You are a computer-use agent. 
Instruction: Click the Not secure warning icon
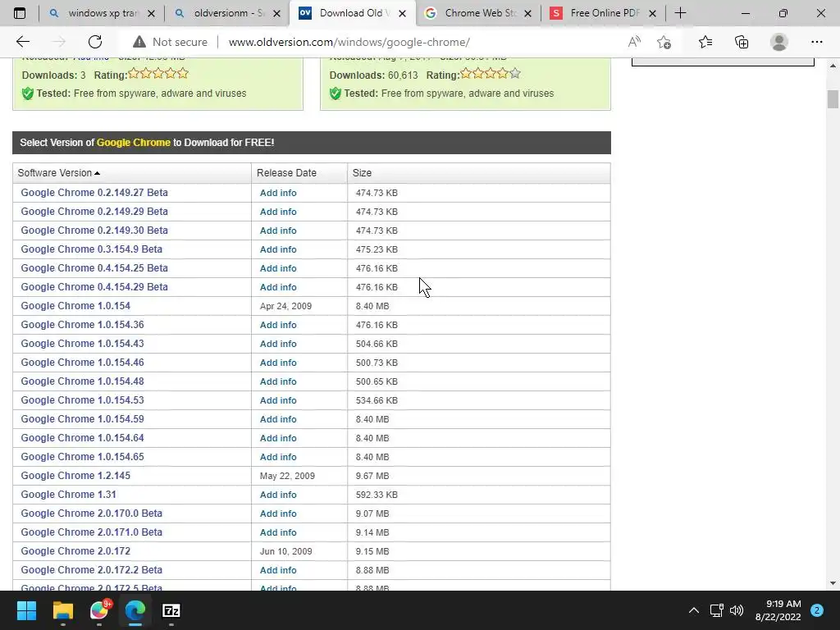pos(139,42)
